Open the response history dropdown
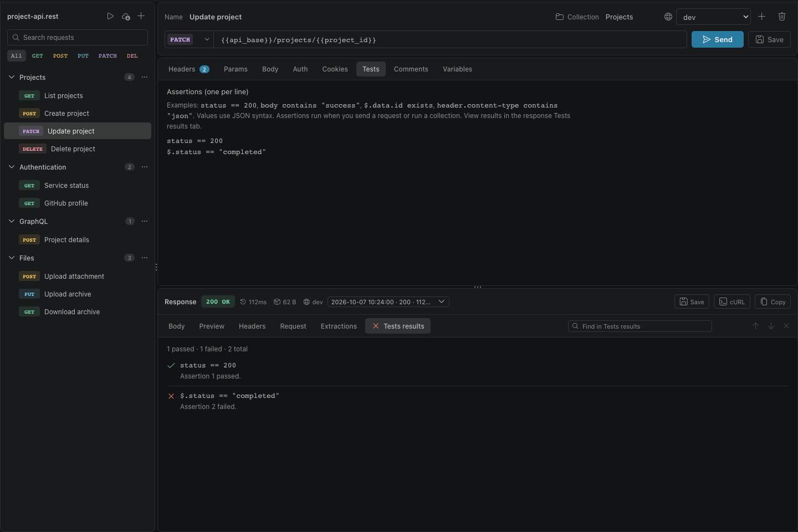This screenshot has width=798, height=532. 388,302
